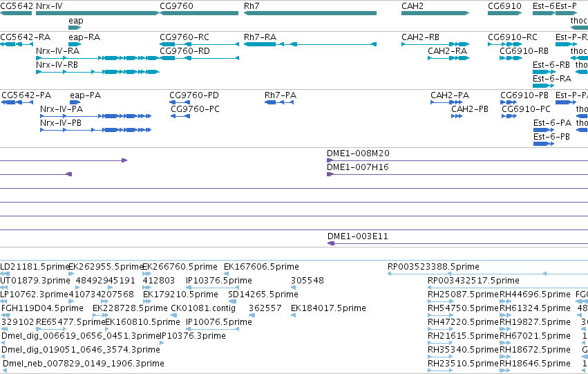Select protein CAH2-PB

point(470,109)
